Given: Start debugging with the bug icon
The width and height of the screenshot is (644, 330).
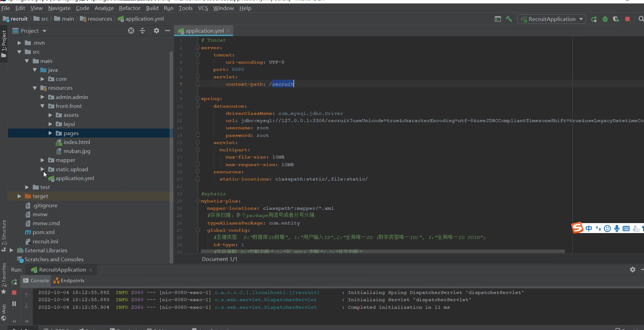Looking at the screenshot, I should (x=605, y=19).
